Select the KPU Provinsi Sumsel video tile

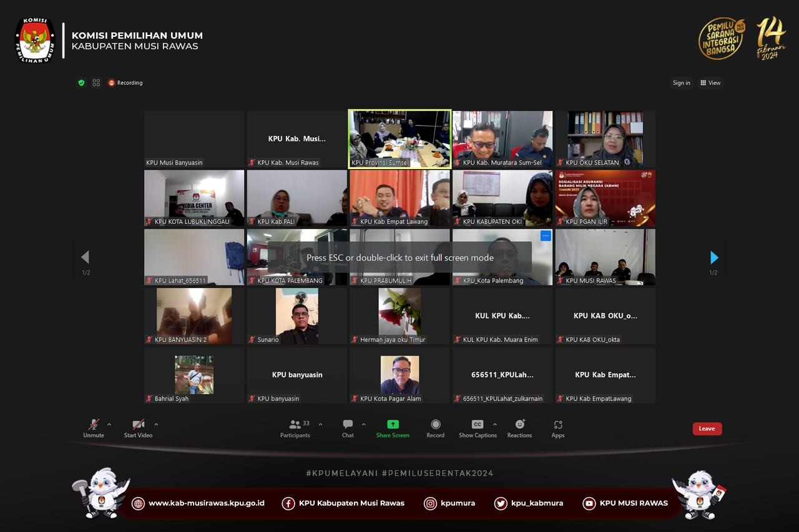[x=399, y=139]
